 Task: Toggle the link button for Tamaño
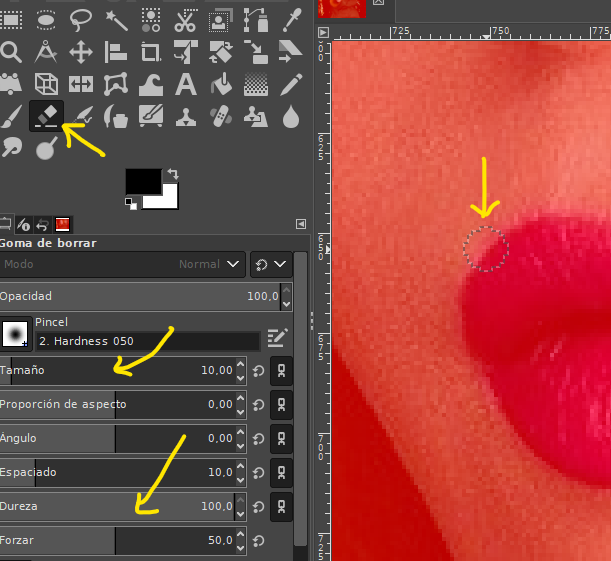point(281,371)
